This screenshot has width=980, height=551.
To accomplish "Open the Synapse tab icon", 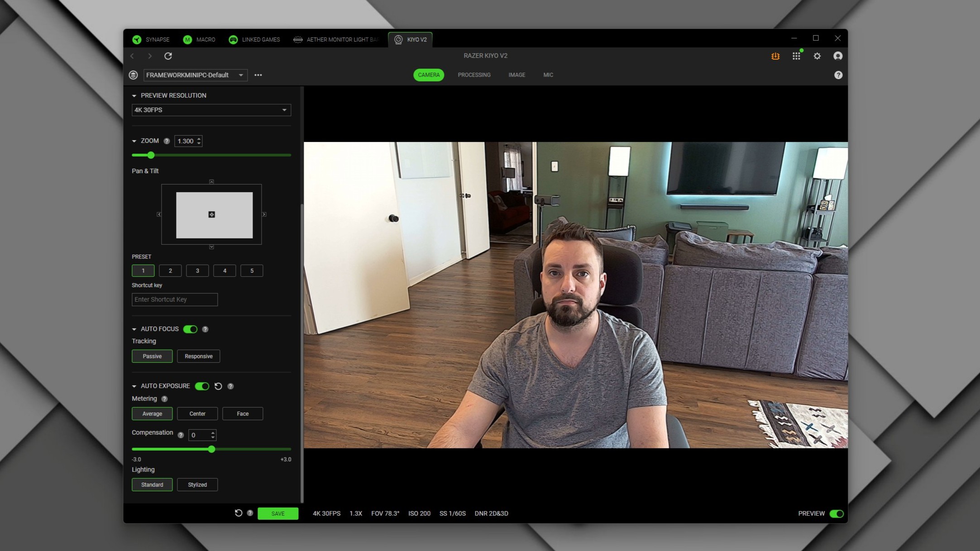I will click(x=137, y=39).
